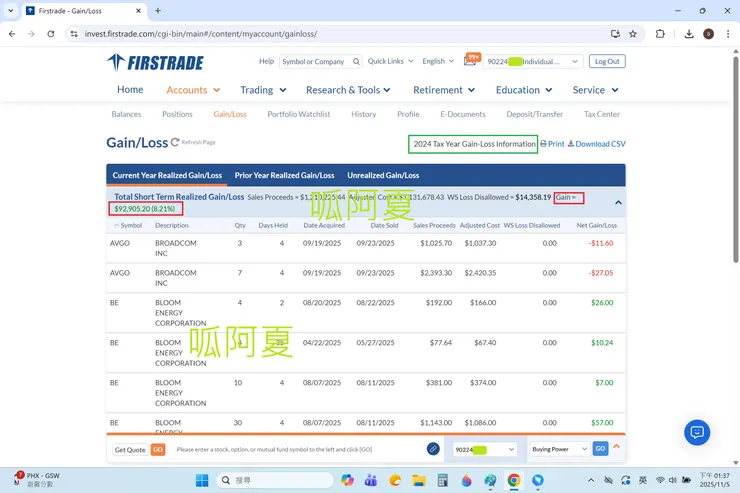
Task: Open the History sub-tab
Action: point(363,114)
